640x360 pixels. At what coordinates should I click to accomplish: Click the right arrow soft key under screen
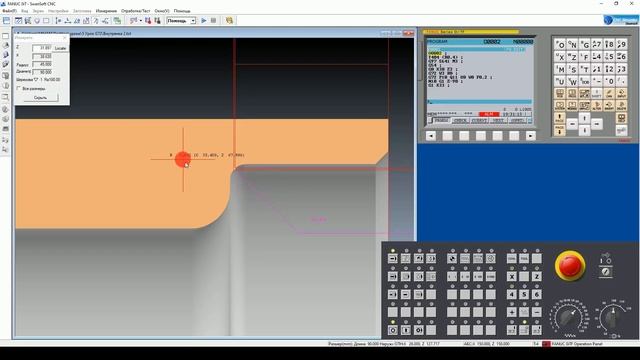[x=531, y=136]
